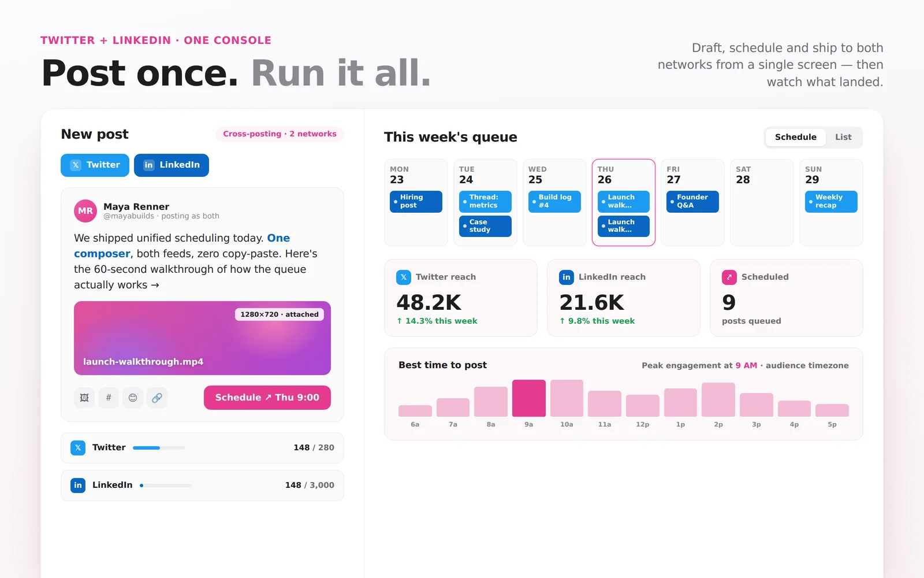Open the Thread: metrics post on Tuesday
Viewport: 924px width, 578px height.
(x=485, y=202)
